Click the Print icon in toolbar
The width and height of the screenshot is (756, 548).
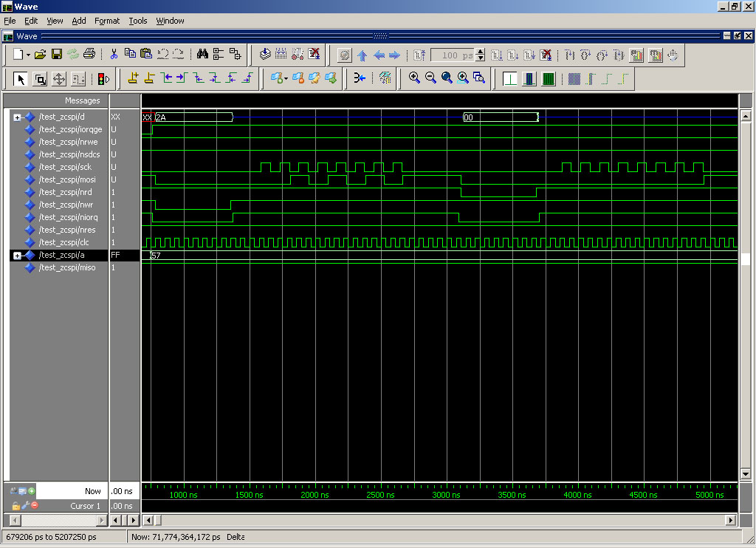[89, 55]
